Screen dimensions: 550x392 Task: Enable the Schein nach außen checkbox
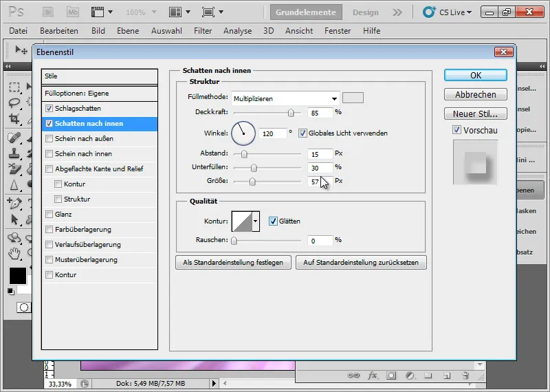pyautogui.click(x=49, y=139)
